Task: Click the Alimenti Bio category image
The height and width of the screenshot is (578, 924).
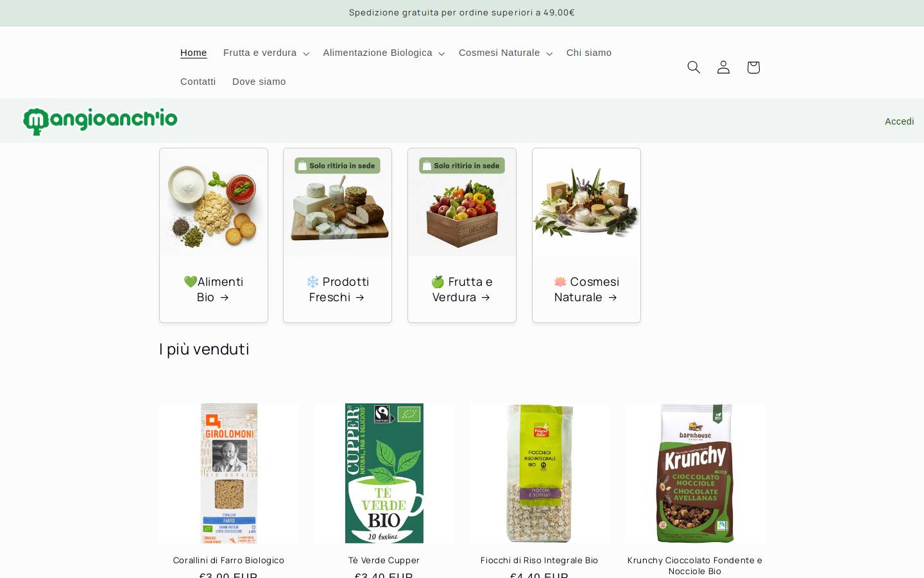Action: point(214,202)
